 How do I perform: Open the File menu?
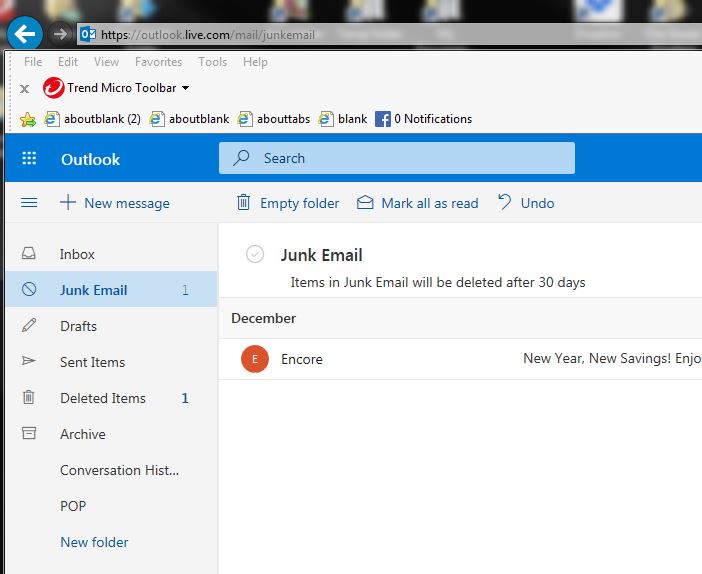(x=33, y=62)
